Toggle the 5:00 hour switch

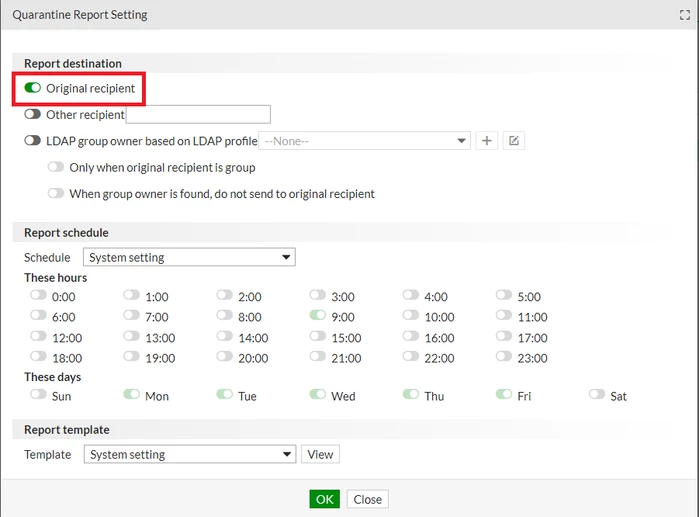point(504,295)
